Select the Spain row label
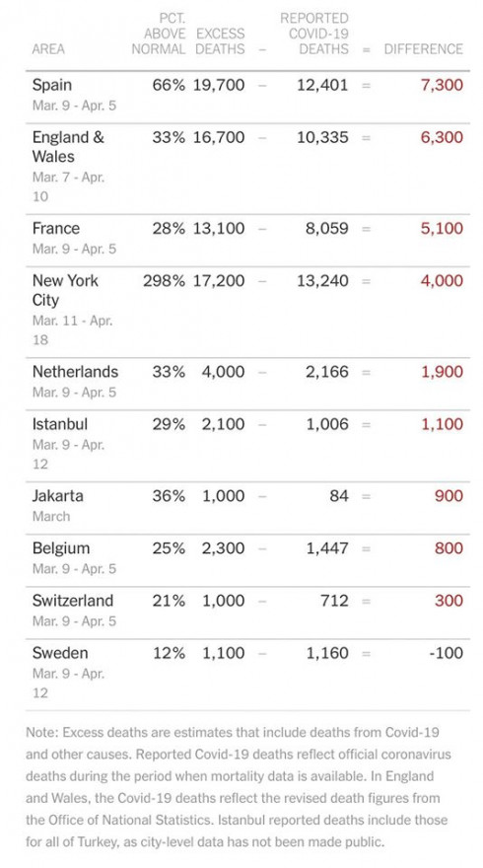 [x=52, y=85]
